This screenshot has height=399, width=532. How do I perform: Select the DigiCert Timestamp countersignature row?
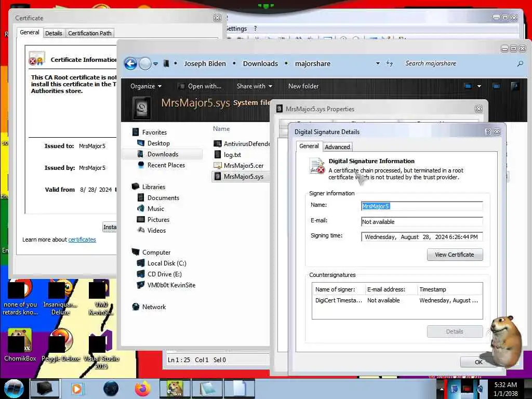click(x=397, y=300)
